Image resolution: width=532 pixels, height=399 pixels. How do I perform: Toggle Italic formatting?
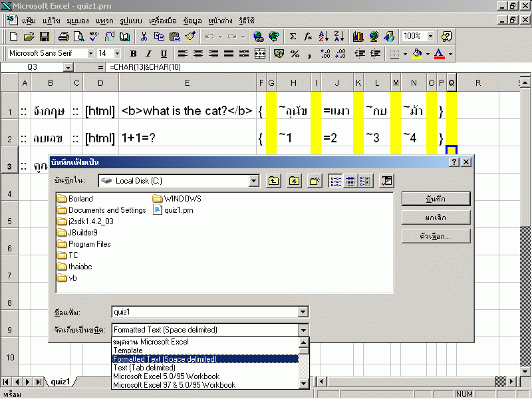(x=148, y=53)
